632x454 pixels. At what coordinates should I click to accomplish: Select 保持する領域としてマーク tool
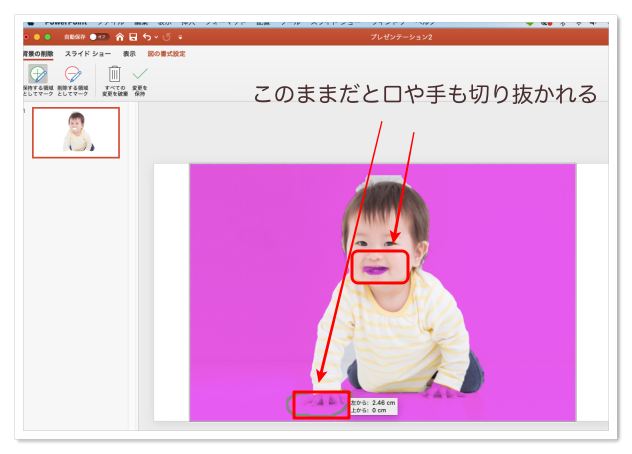tap(38, 81)
